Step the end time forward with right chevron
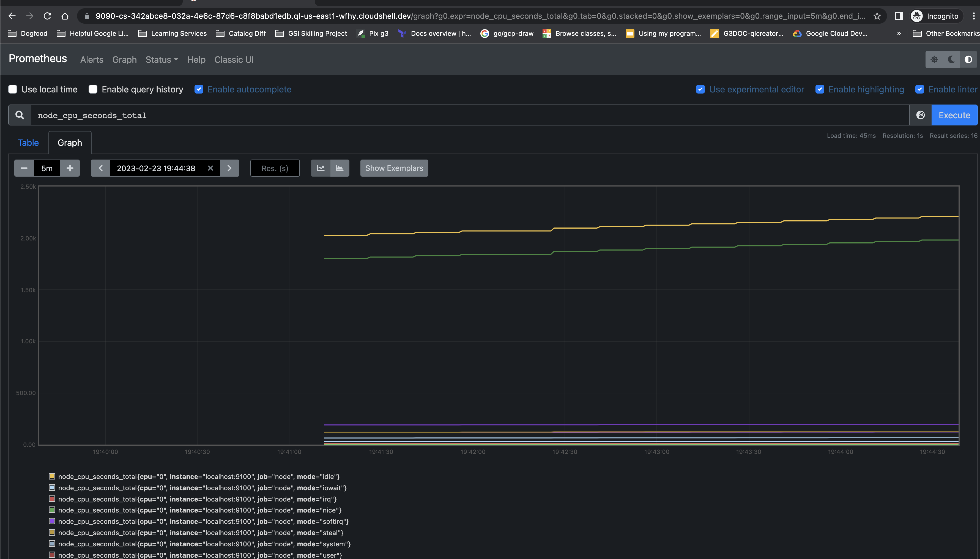Screen dimensions: 980x559 tap(229, 168)
